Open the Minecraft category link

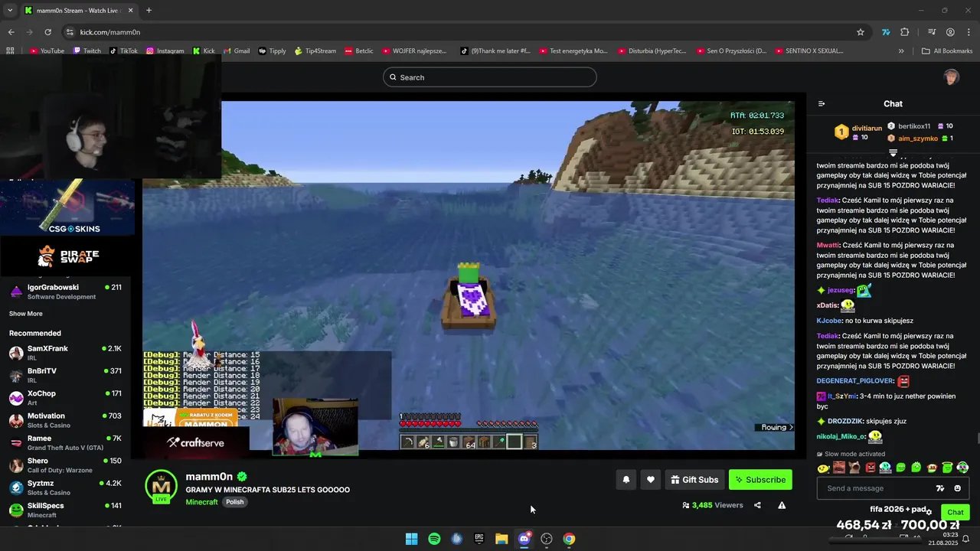tap(201, 502)
